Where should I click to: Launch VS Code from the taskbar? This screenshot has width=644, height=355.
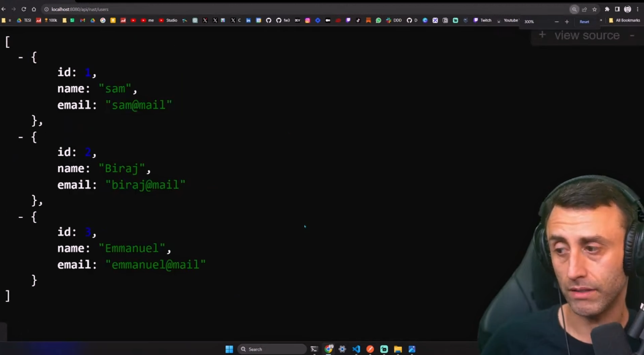point(356,349)
